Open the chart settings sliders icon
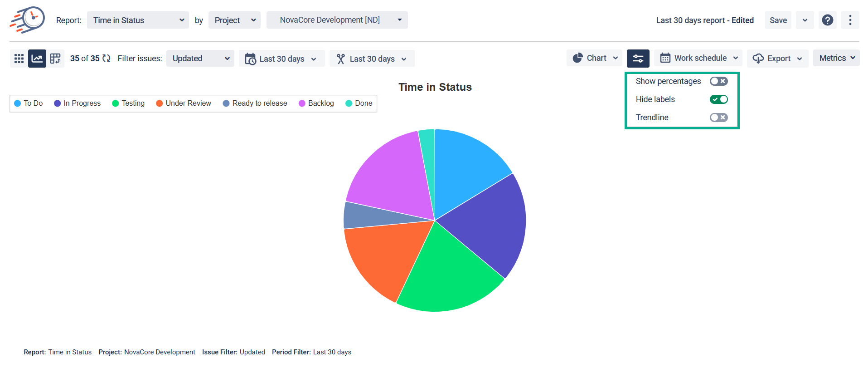The image size is (868, 368). pos(638,59)
